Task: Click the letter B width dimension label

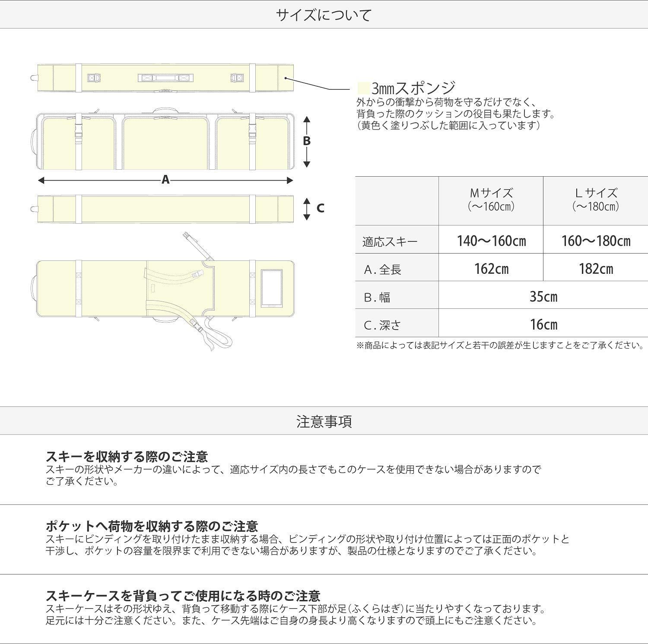Action: click(306, 141)
